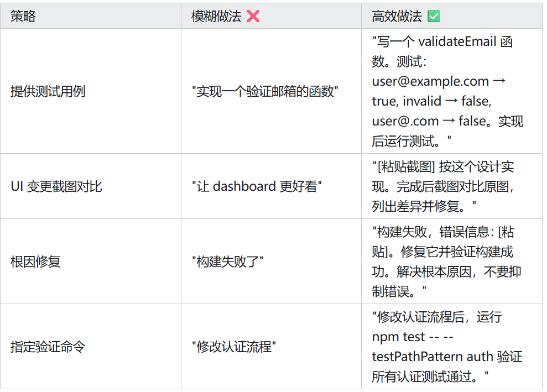Click the npm test command text
The image size is (547, 392).
[398, 337]
